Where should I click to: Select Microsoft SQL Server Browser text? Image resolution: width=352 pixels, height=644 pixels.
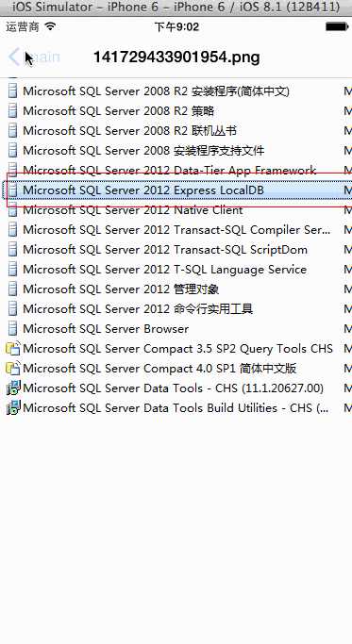106,328
